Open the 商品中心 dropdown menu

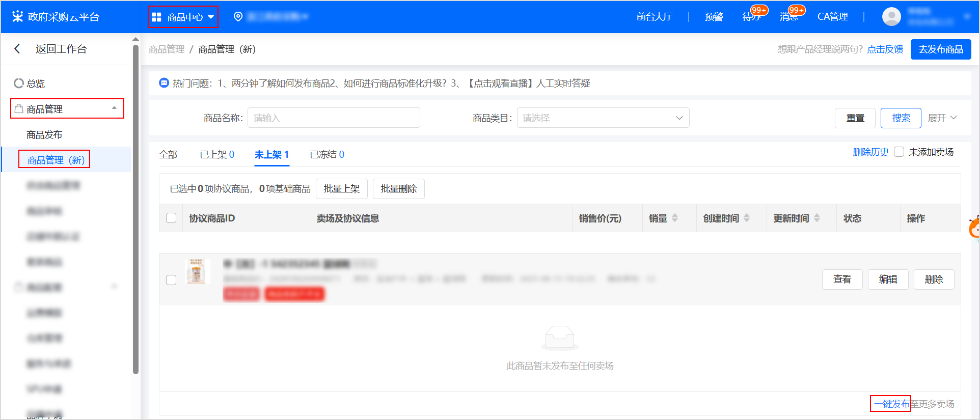(183, 17)
